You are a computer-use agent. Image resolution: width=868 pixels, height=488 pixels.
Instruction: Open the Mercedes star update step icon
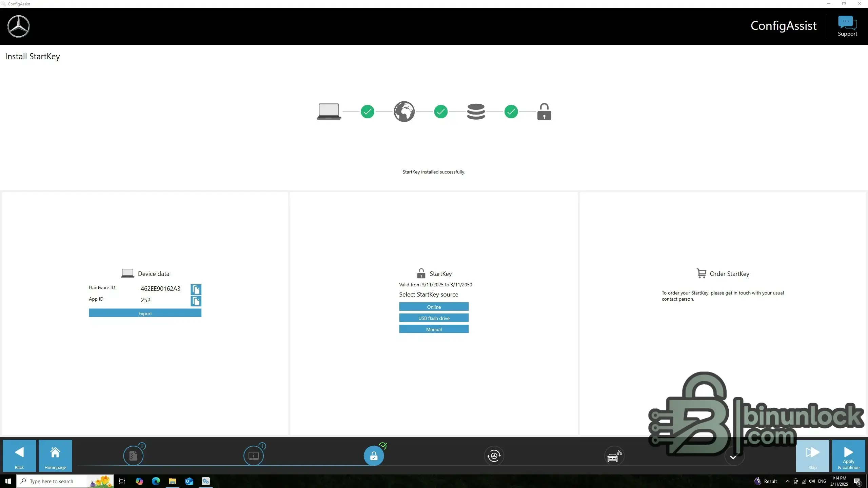[x=494, y=455]
